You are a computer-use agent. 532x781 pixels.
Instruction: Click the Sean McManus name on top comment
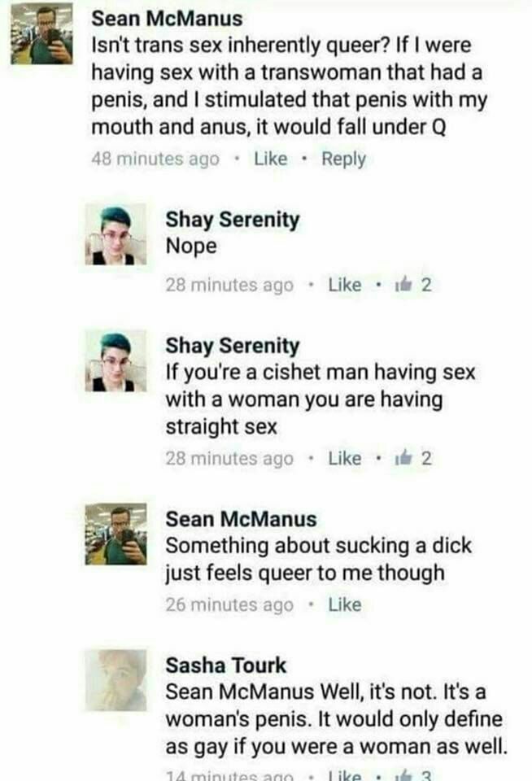click(x=167, y=19)
